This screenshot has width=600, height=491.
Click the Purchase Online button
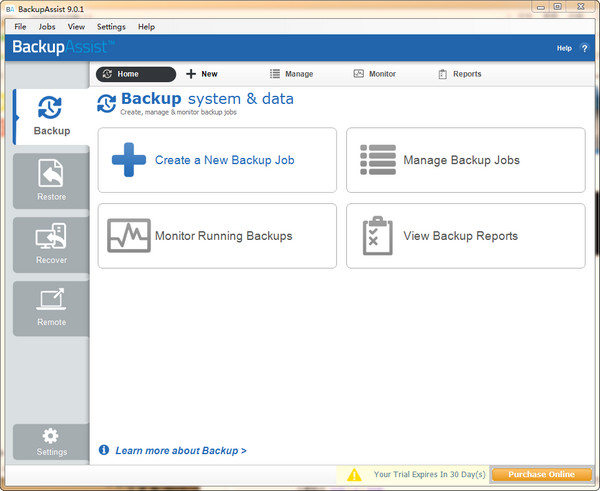[541, 474]
